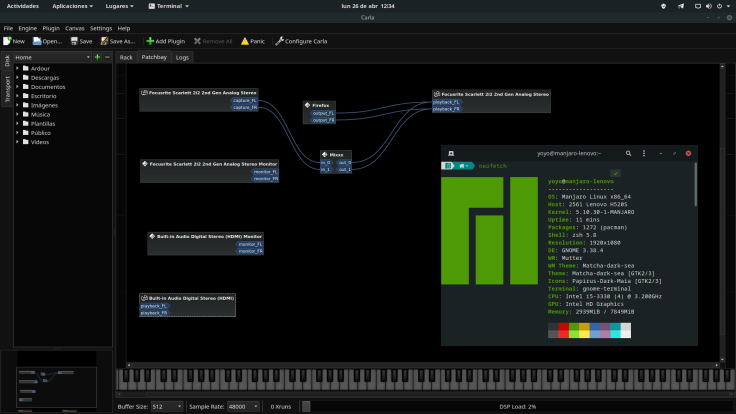This screenshot has width=736, height=414.
Task: Click the Save As toolbar icon
Action: 102,41
